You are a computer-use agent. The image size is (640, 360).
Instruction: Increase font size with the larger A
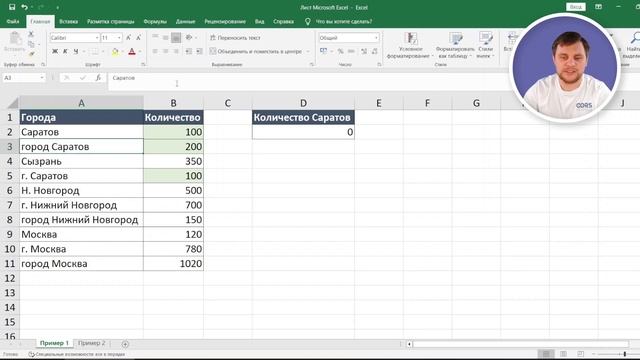click(x=129, y=38)
